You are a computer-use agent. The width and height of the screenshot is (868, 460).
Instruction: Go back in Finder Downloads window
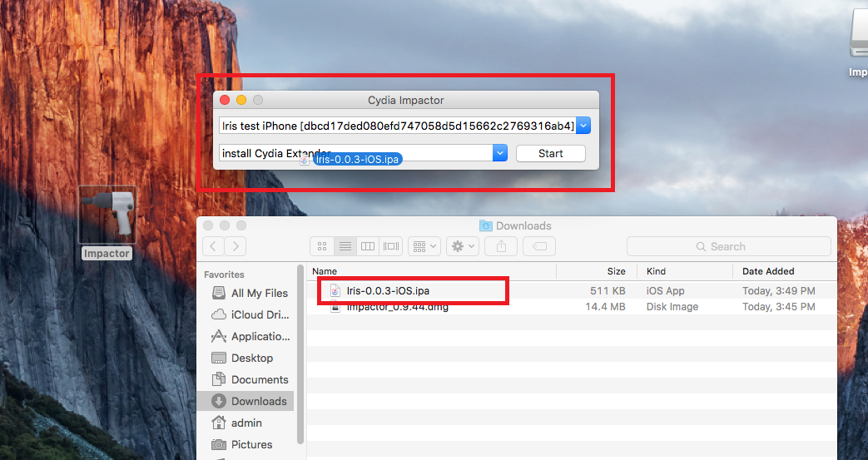pos(213,246)
